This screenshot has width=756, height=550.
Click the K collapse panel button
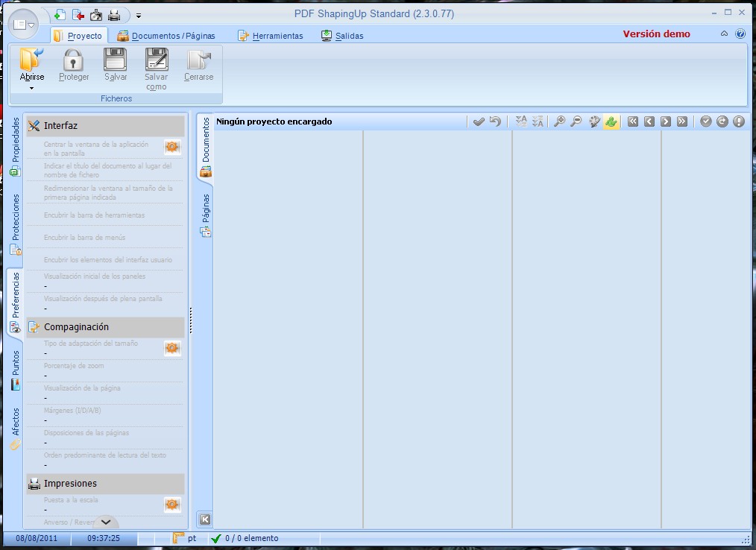(x=204, y=519)
